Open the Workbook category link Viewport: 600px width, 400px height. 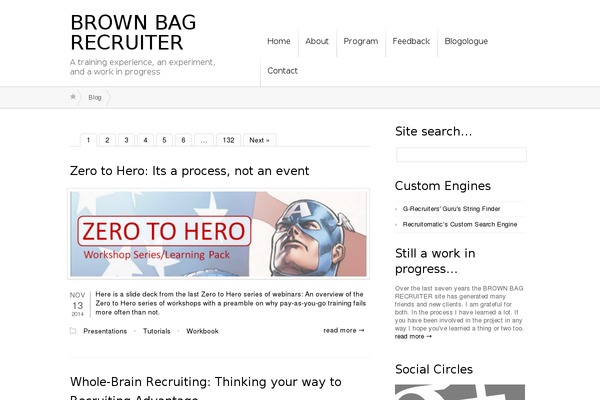coord(202,331)
